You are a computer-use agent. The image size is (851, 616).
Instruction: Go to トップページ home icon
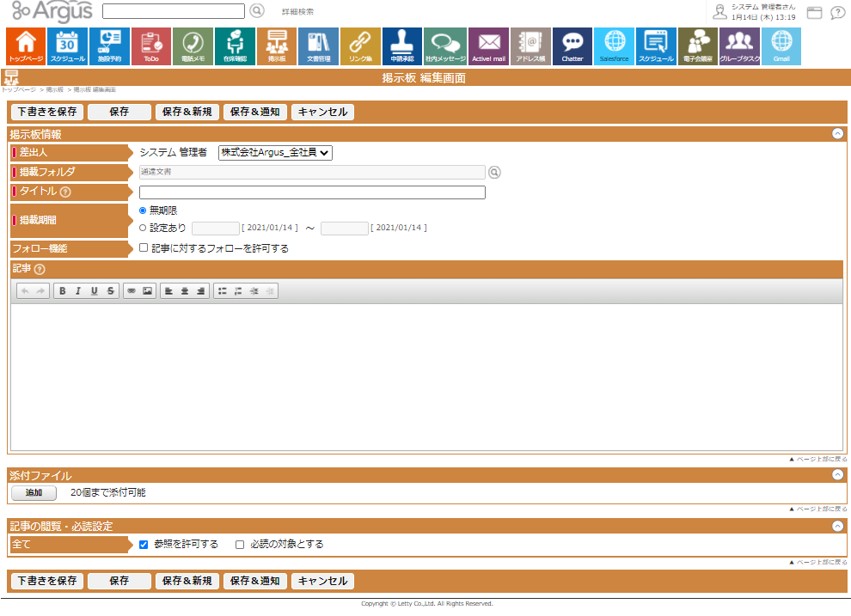[26, 46]
